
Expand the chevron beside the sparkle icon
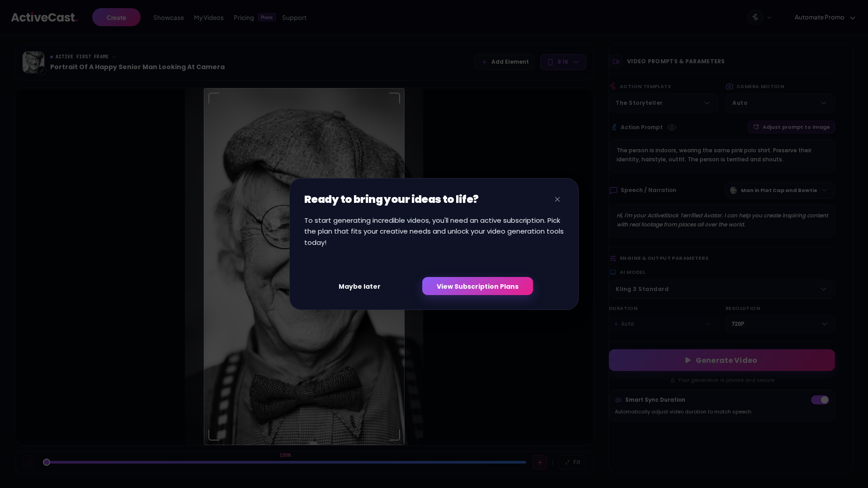[x=769, y=18]
